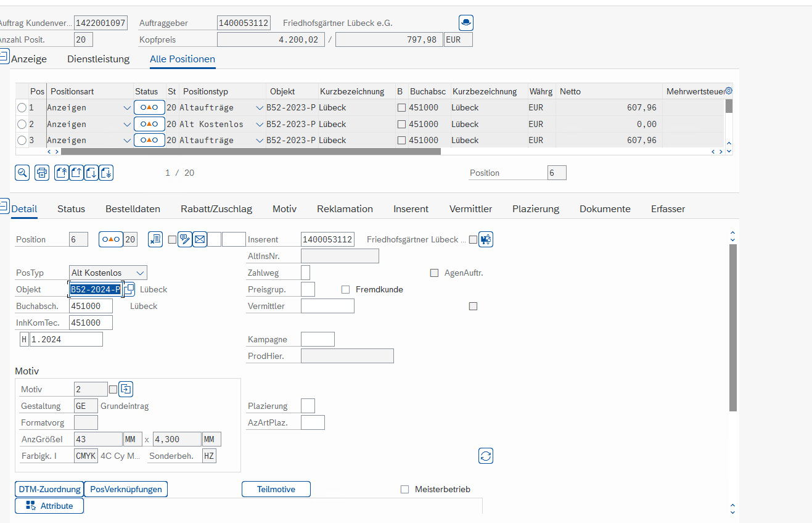The width and height of the screenshot is (812, 523).
Task: Open Positionsart dropdown in row 3
Action: 127,140
